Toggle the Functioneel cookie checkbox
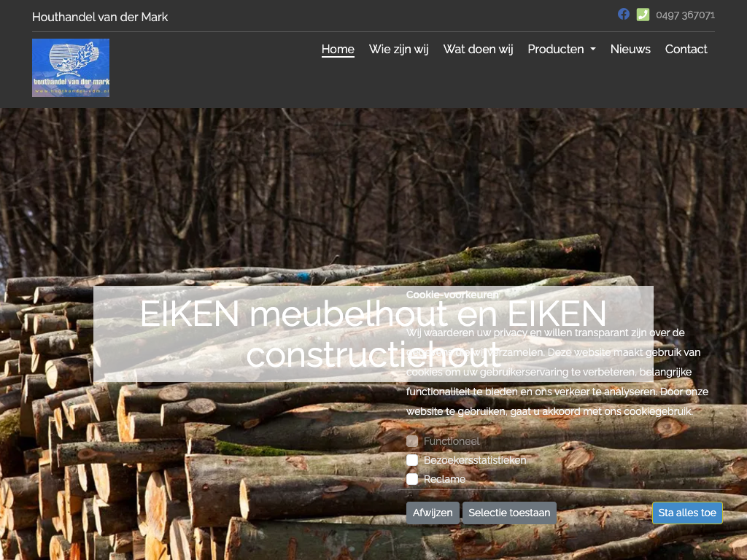747x560 pixels. 412,441
